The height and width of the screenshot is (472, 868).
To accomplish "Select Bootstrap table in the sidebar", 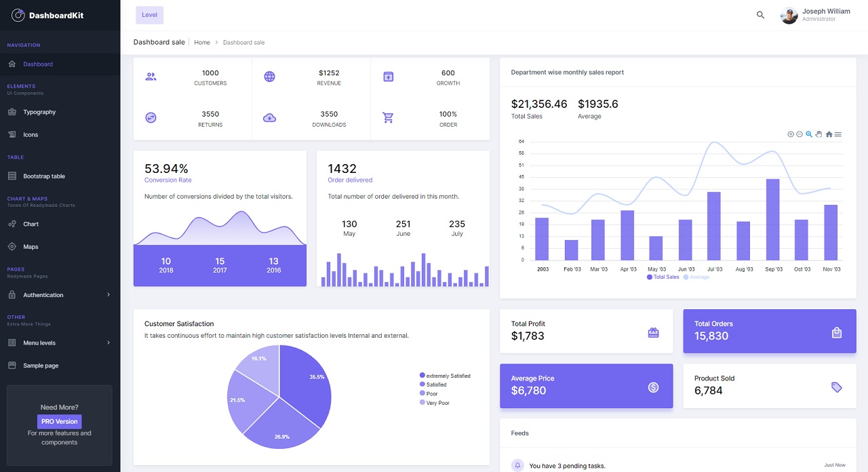I will (x=45, y=176).
